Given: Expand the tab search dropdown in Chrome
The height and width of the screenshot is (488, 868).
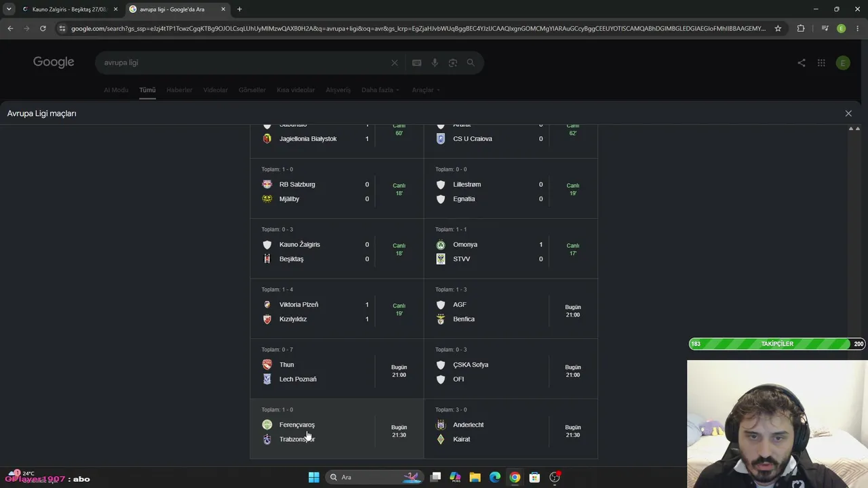Looking at the screenshot, I should 9,9.
